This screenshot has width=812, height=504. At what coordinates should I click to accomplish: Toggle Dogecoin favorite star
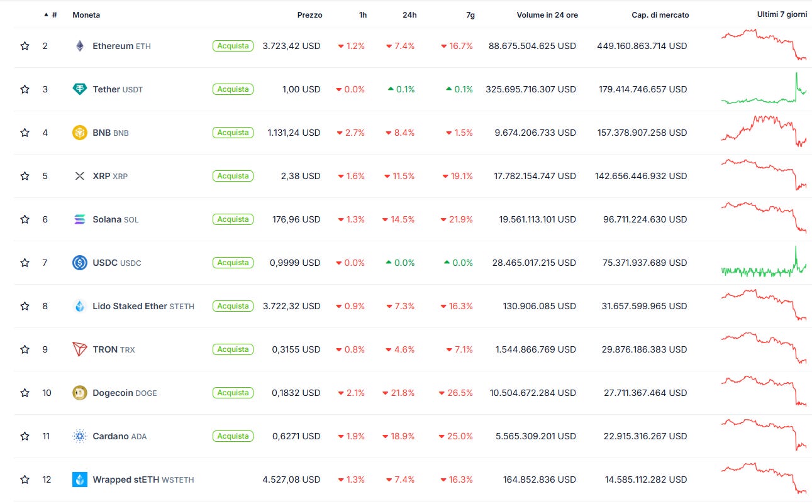point(25,393)
